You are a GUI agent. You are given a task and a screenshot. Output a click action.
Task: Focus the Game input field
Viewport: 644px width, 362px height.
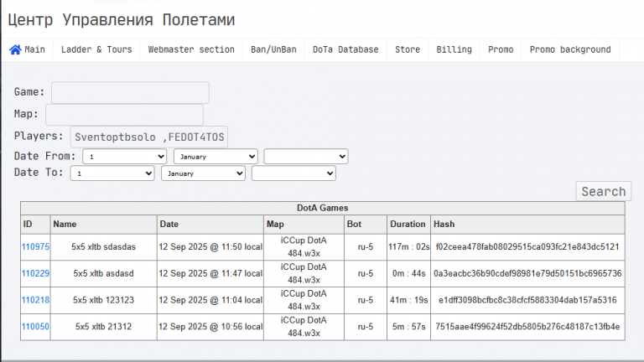(130, 92)
